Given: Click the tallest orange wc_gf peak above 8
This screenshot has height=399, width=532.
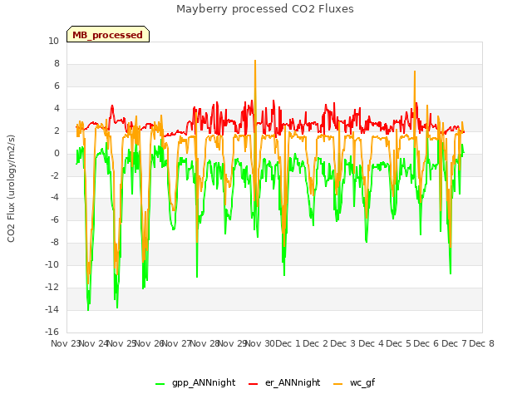Looking at the screenshot, I should click(x=255, y=61).
